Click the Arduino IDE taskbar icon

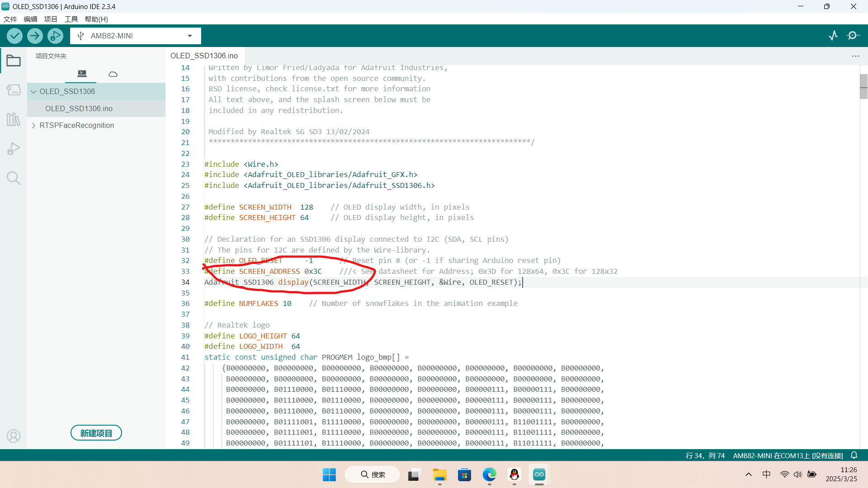[539, 474]
